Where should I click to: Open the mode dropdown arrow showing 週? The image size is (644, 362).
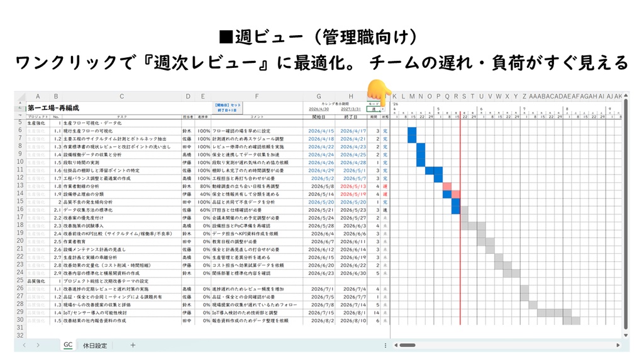click(x=383, y=109)
